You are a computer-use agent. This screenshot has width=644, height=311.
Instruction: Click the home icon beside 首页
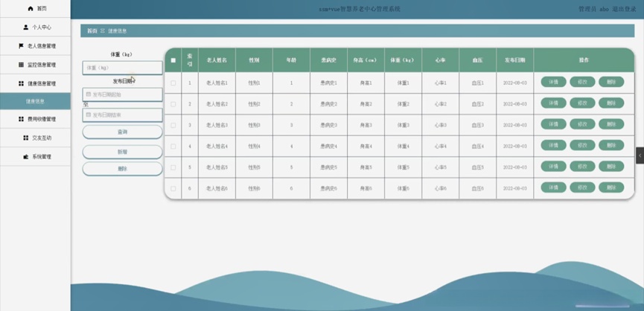(31, 9)
